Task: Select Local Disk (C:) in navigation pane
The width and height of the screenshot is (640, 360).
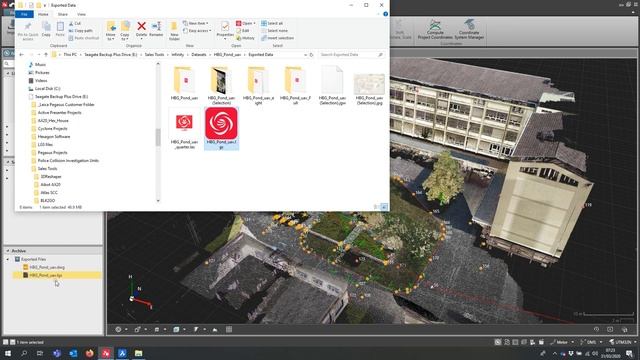Action: [x=47, y=89]
